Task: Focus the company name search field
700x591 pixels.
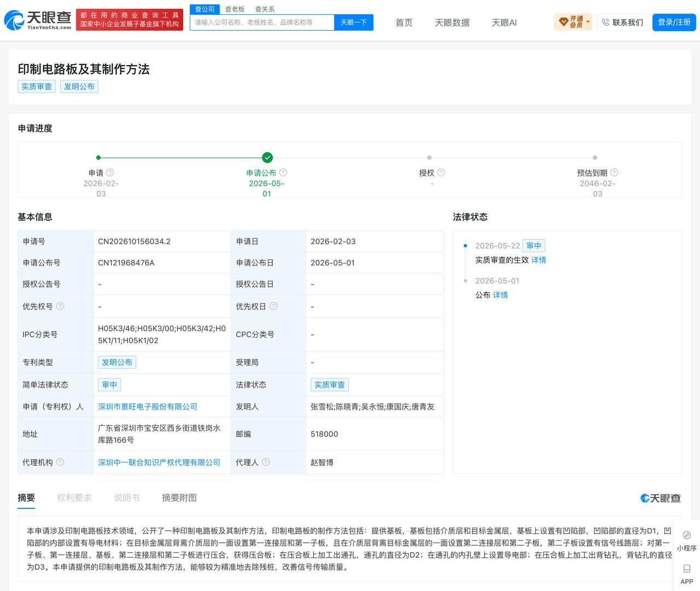Action: click(x=262, y=22)
